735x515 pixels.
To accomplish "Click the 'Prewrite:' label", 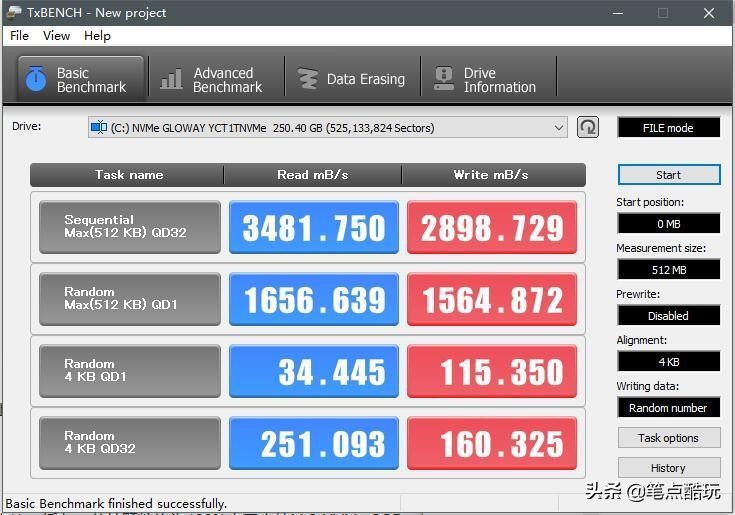I will [x=638, y=294].
